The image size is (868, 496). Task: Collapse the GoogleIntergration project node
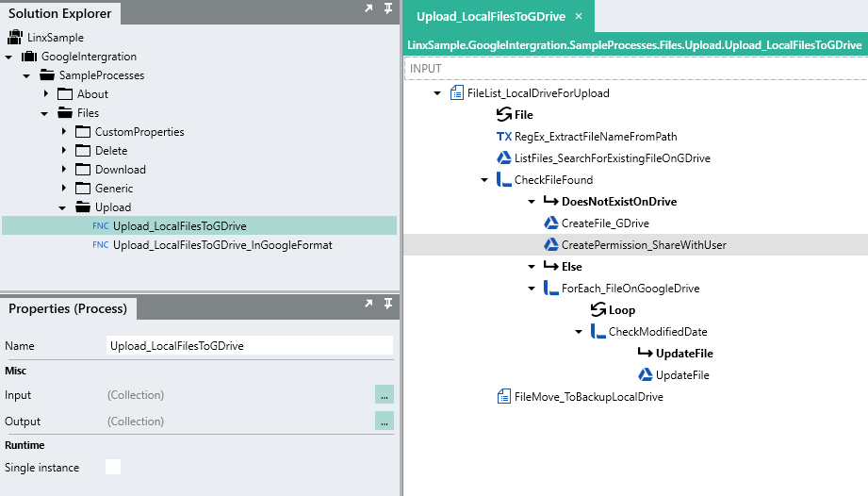8,57
